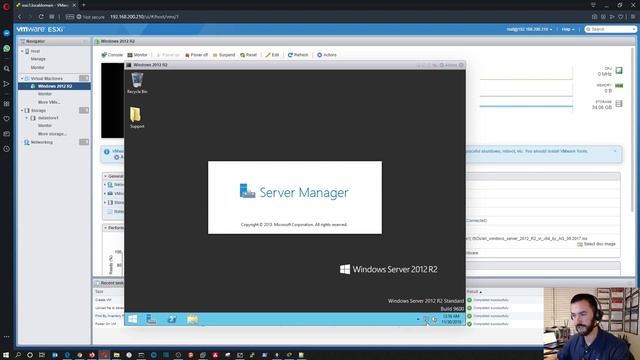Collapse the Performance summary section

[x=105, y=228]
